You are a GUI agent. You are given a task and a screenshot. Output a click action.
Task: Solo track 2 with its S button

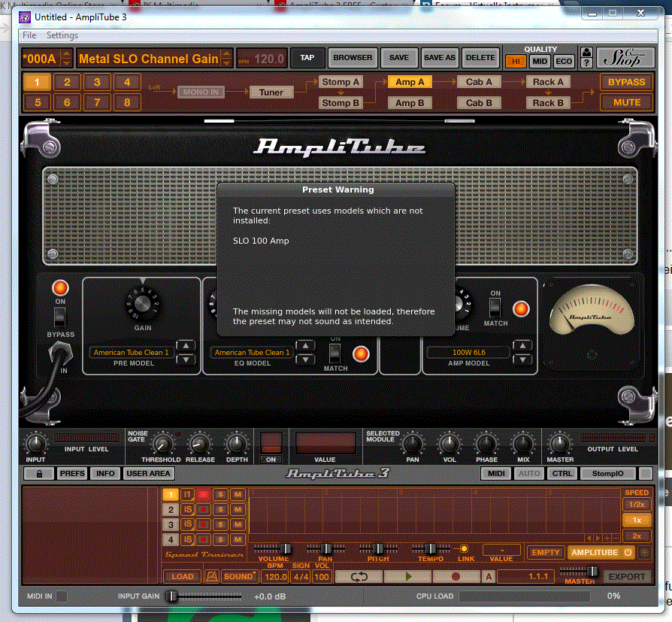(x=220, y=510)
